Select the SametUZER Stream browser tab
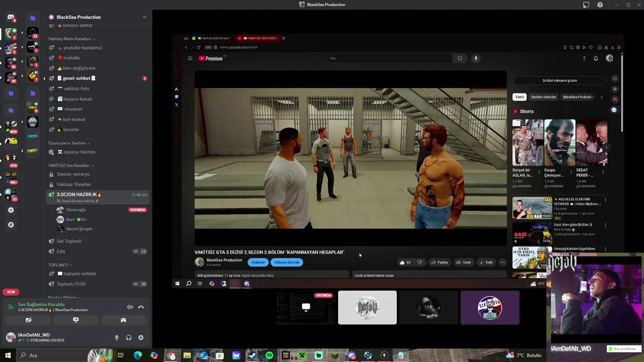Viewport: 644px width, 362px height. 213,38
